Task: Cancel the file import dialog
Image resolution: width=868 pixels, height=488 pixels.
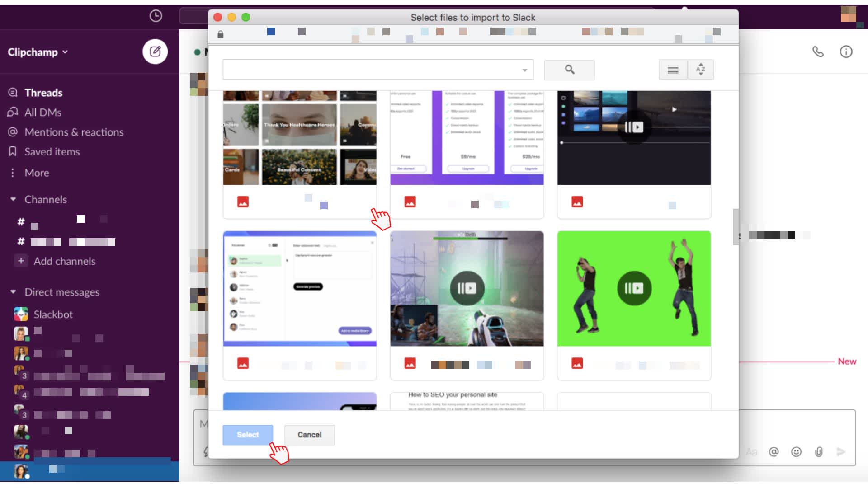Action: point(310,435)
